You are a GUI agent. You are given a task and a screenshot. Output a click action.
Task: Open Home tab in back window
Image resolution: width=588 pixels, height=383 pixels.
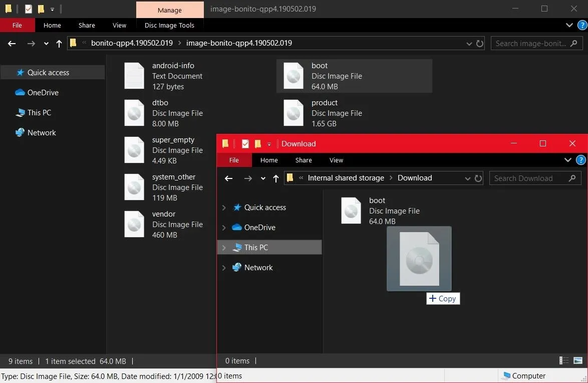pos(52,25)
